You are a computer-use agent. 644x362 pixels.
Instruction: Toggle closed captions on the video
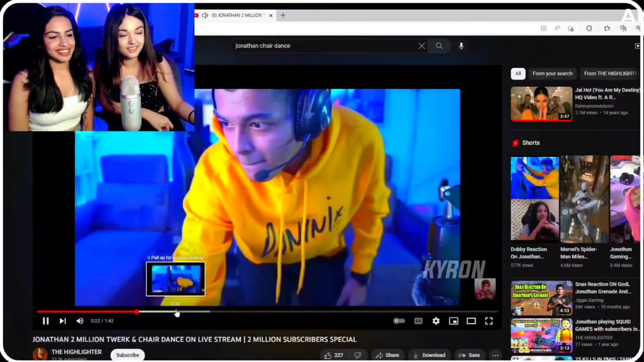click(418, 321)
